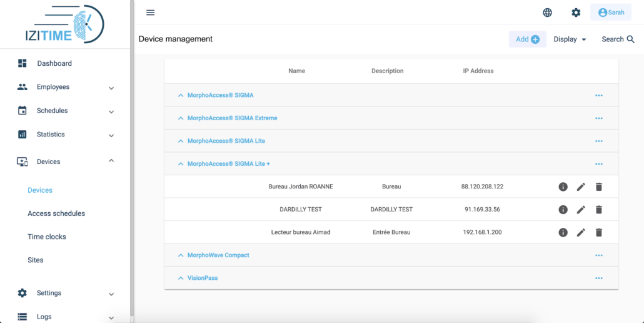The image size is (644, 323).
Task: Toggle the MorphoAccess® SIGMA Extreme group chevron
Action: click(180, 118)
